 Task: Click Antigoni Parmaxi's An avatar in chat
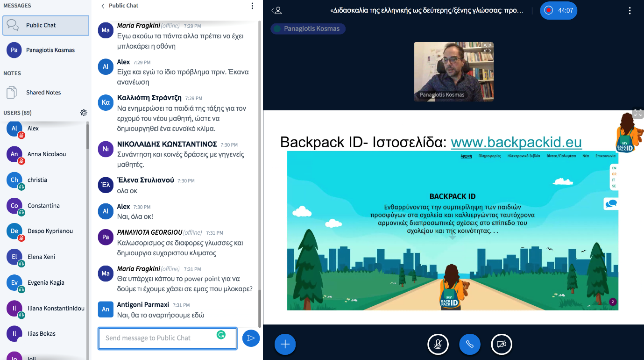tap(106, 309)
